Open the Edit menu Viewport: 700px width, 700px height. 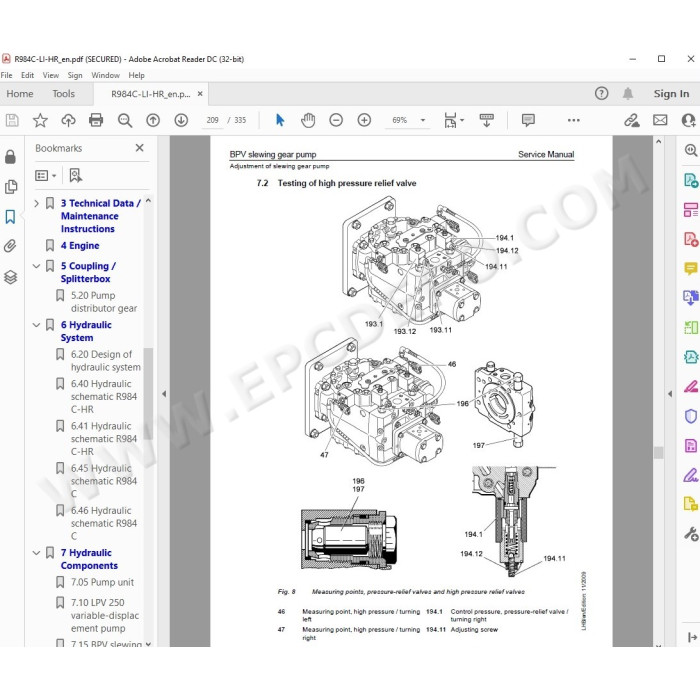coord(27,75)
